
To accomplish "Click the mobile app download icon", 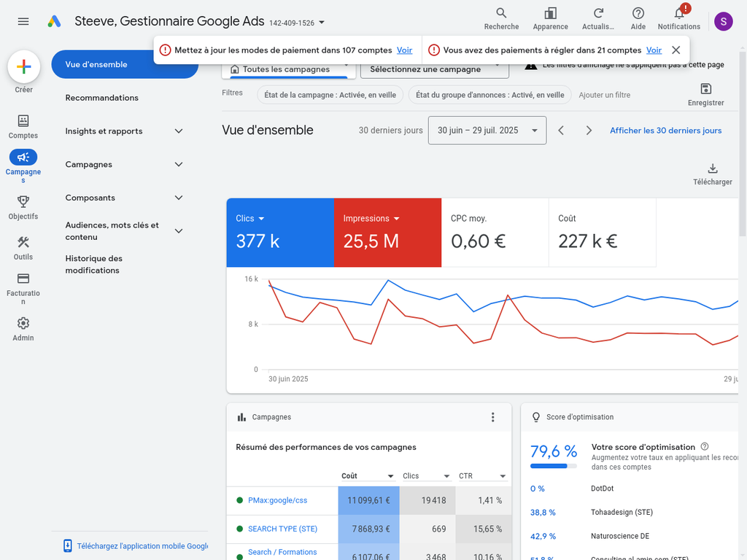I will [x=68, y=545].
